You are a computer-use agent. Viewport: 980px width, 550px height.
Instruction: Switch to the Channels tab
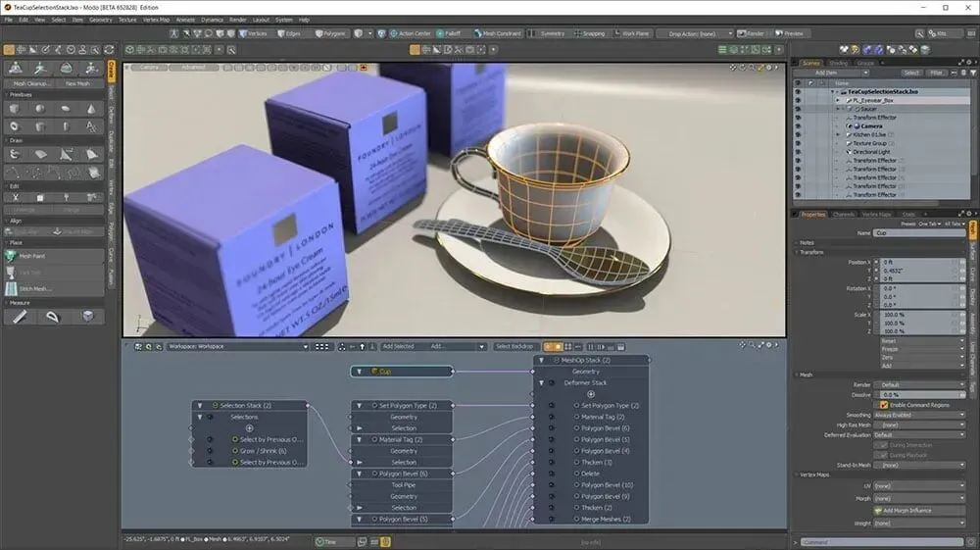coord(844,214)
